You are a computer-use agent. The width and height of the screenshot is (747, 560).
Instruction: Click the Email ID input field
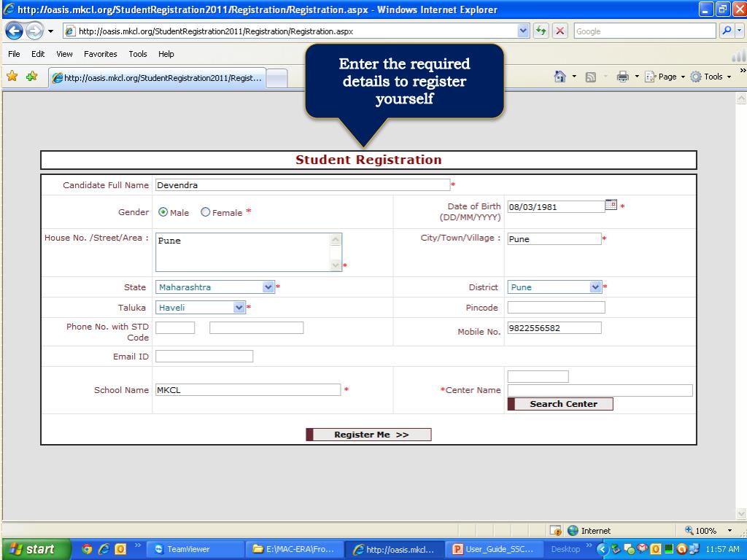click(204, 357)
